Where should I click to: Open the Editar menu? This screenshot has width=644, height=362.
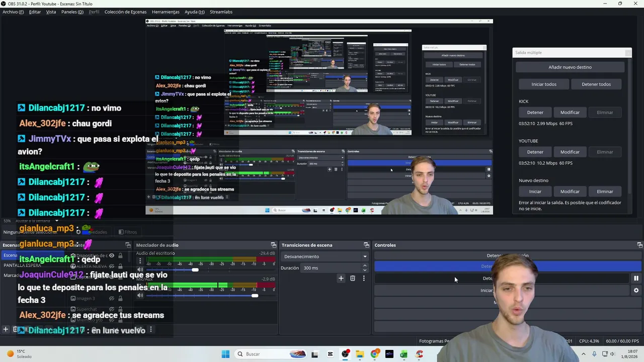point(35,12)
